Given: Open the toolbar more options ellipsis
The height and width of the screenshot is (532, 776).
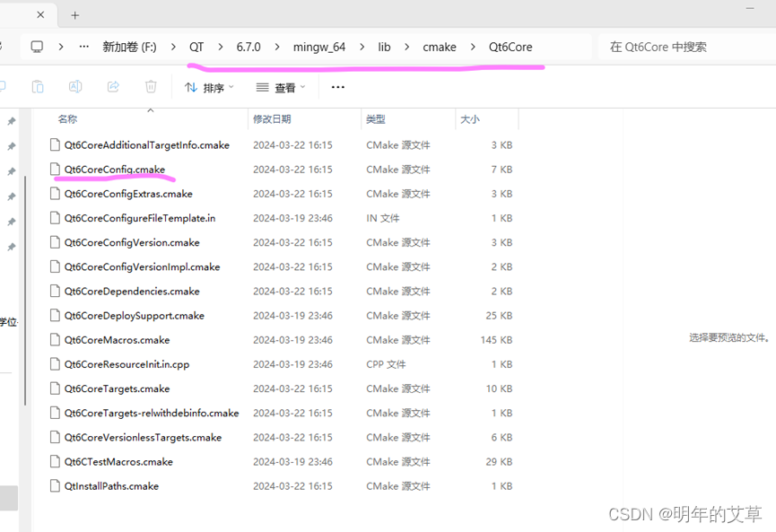Looking at the screenshot, I should coord(338,87).
